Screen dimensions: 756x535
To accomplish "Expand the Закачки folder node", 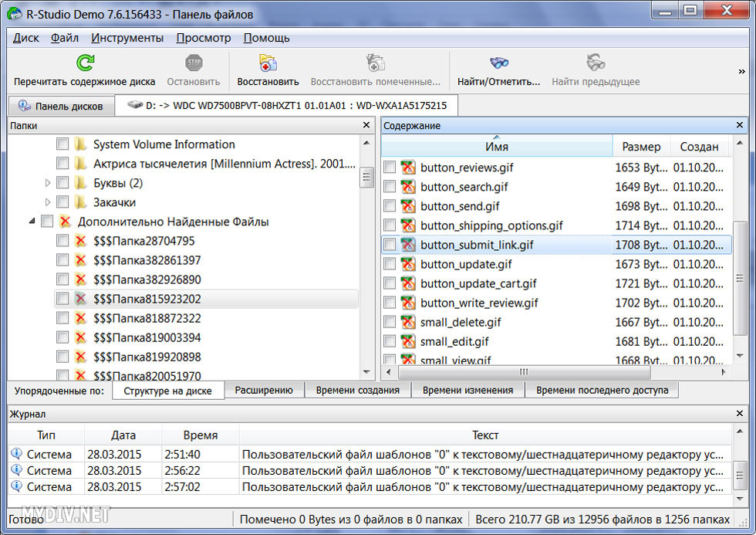I will coord(48,202).
